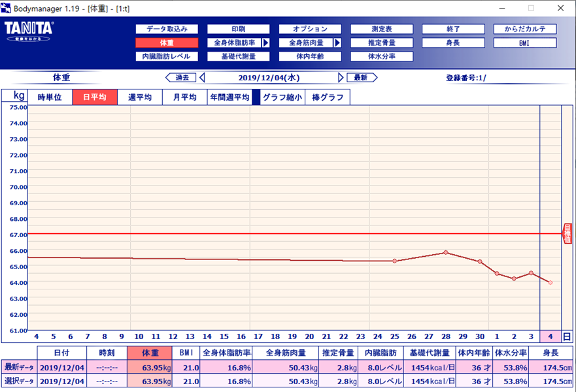Select the 月平均 tab

click(184, 97)
